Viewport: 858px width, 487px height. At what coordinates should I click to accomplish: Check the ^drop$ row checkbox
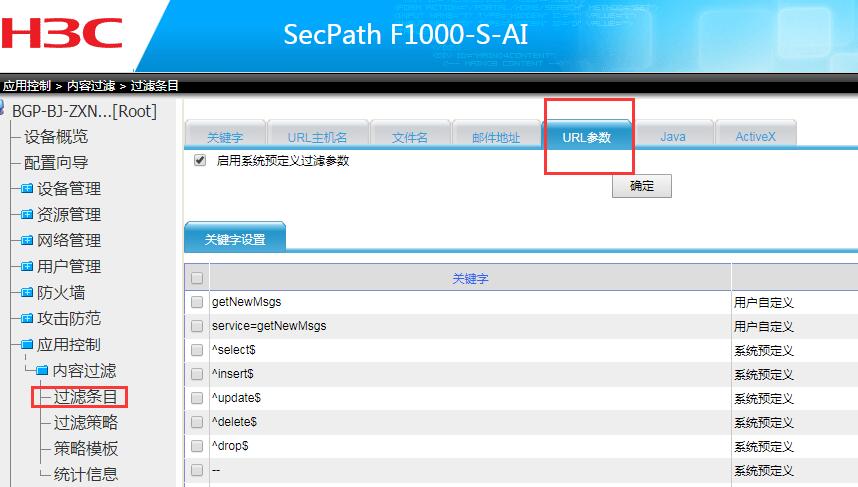coord(197,447)
